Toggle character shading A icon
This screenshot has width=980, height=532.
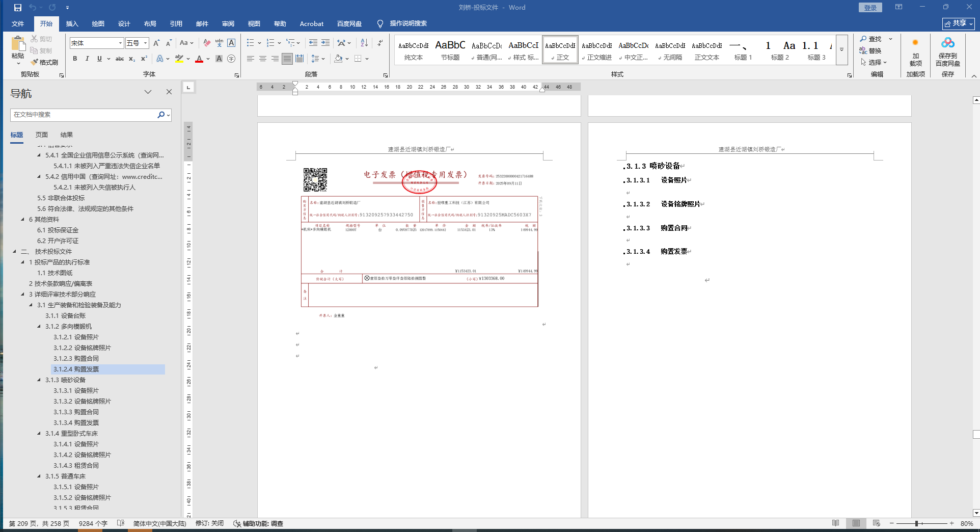click(219, 59)
